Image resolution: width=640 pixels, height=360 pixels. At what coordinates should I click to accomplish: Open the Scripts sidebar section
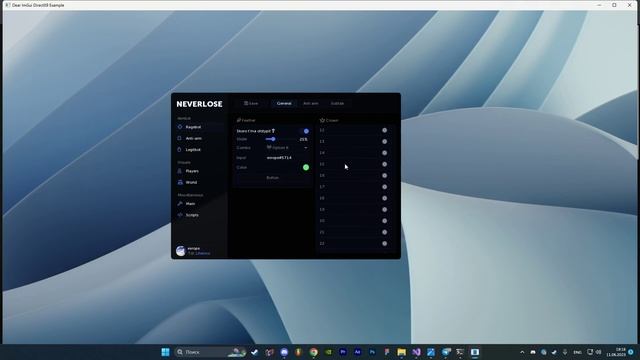[199, 215]
